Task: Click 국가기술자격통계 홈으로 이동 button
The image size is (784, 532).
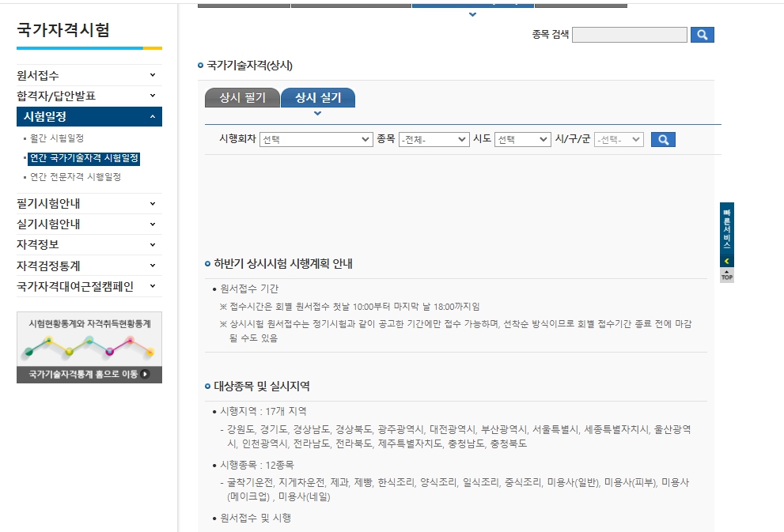Action: tap(89, 374)
